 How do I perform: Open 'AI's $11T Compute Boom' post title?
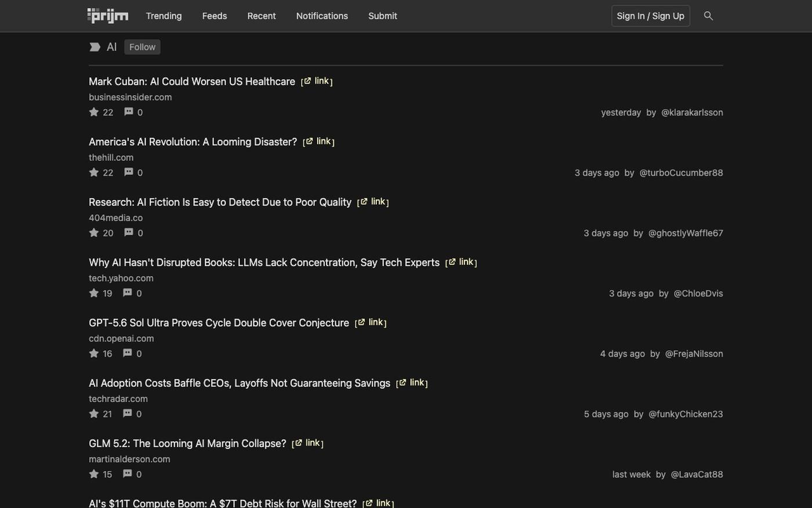point(223,503)
